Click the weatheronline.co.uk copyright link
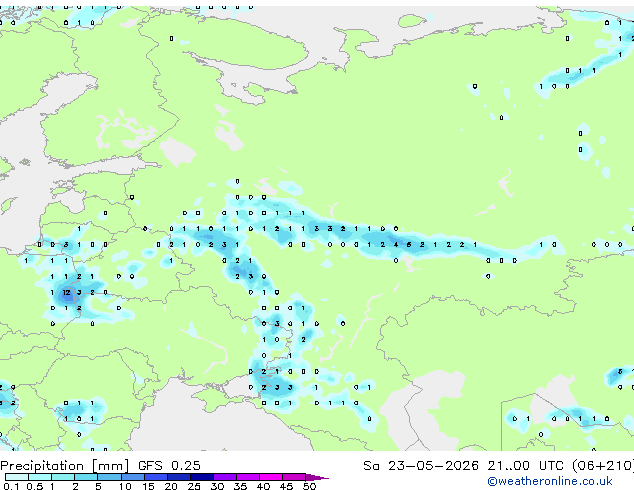The image size is (634, 490). point(549,481)
